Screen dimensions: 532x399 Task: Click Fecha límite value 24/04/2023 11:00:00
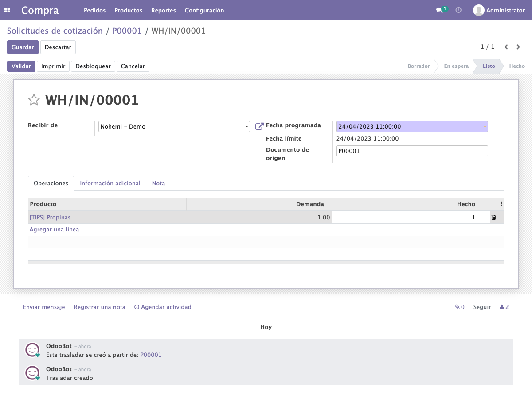coord(368,138)
